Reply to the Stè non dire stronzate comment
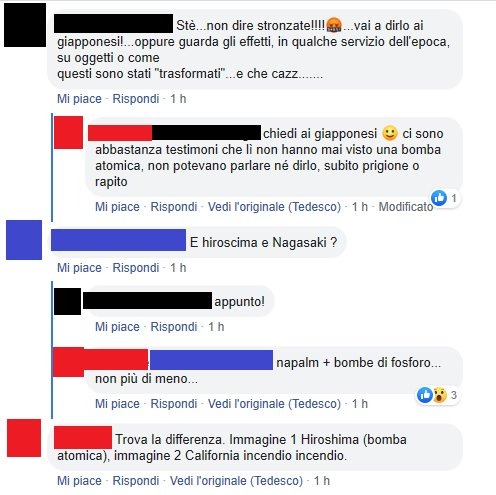496x495 pixels. 136,99
